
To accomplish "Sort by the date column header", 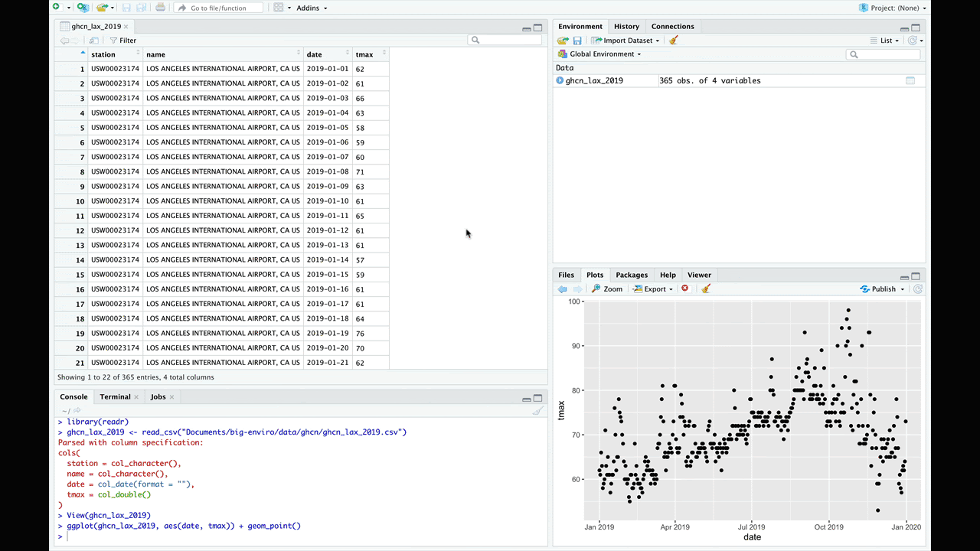I will coord(328,54).
